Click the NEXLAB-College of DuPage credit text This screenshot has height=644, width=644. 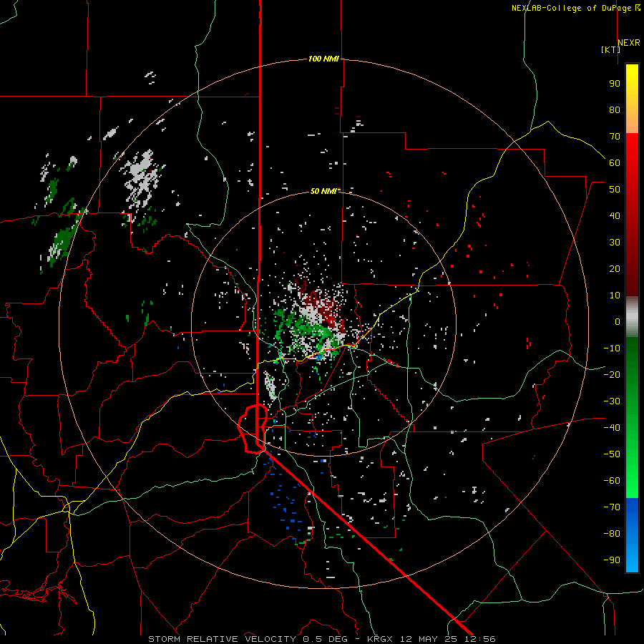(576, 8)
